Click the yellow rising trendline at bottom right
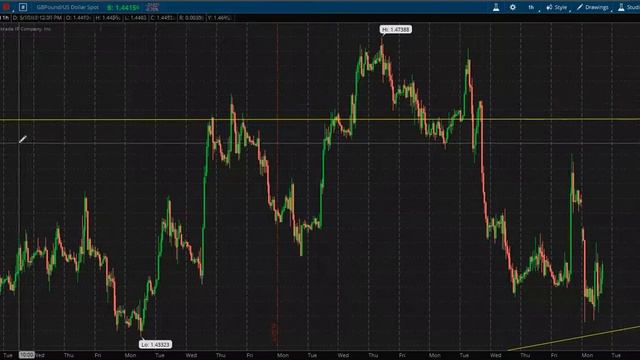The width and height of the screenshot is (640, 360). (x=573, y=338)
